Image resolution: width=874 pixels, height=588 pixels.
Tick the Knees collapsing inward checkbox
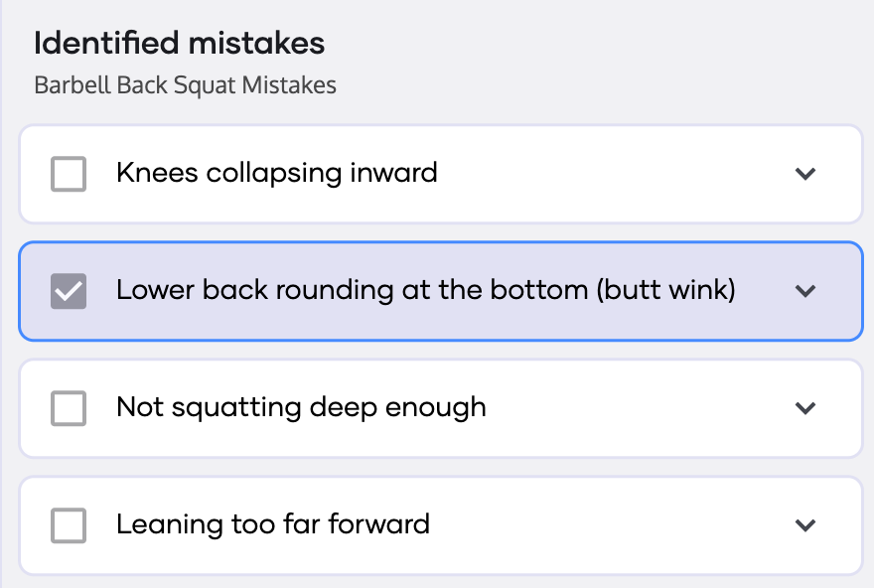(69, 174)
